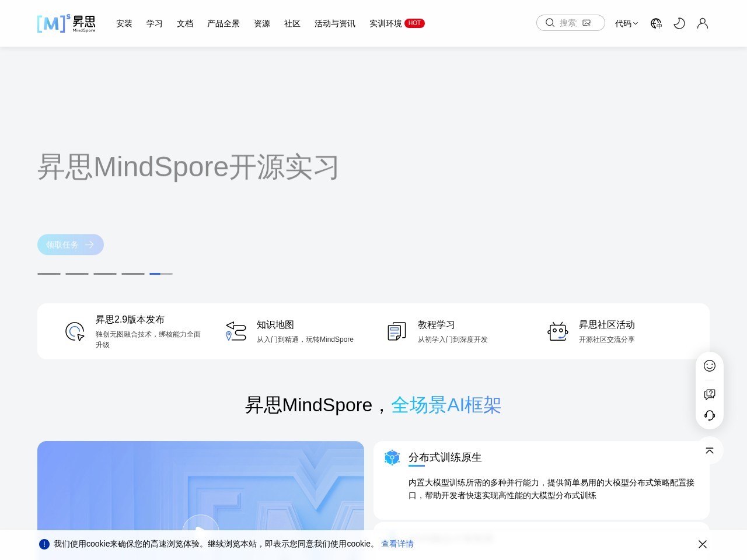Open image search via the picture icon

pyautogui.click(x=587, y=23)
